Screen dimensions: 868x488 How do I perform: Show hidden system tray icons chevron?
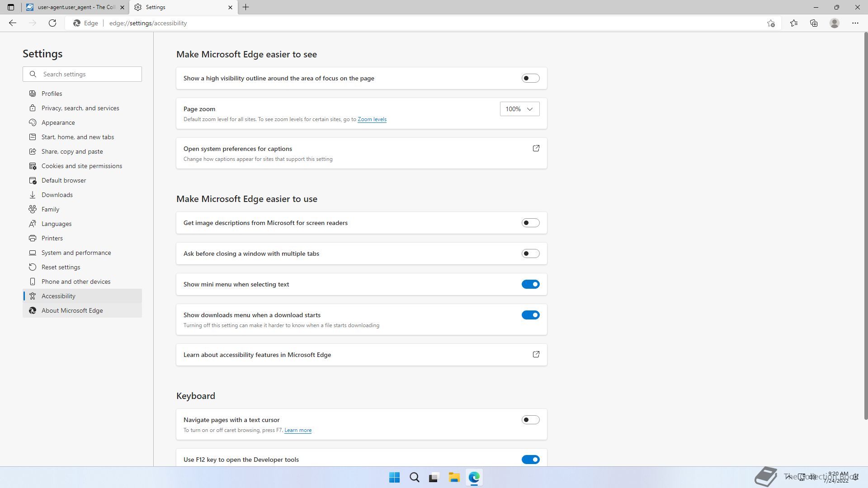click(x=788, y=477)
